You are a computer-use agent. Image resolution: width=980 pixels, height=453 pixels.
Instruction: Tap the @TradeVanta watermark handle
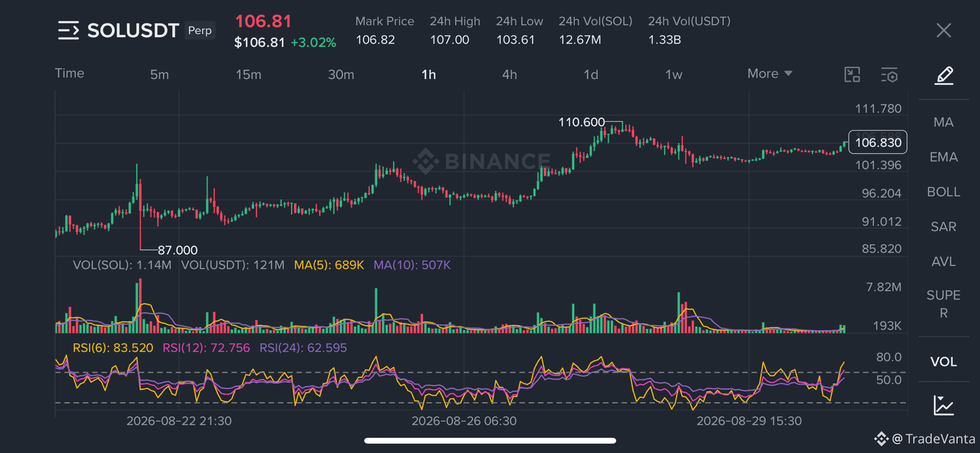click(x=933, y=438)
